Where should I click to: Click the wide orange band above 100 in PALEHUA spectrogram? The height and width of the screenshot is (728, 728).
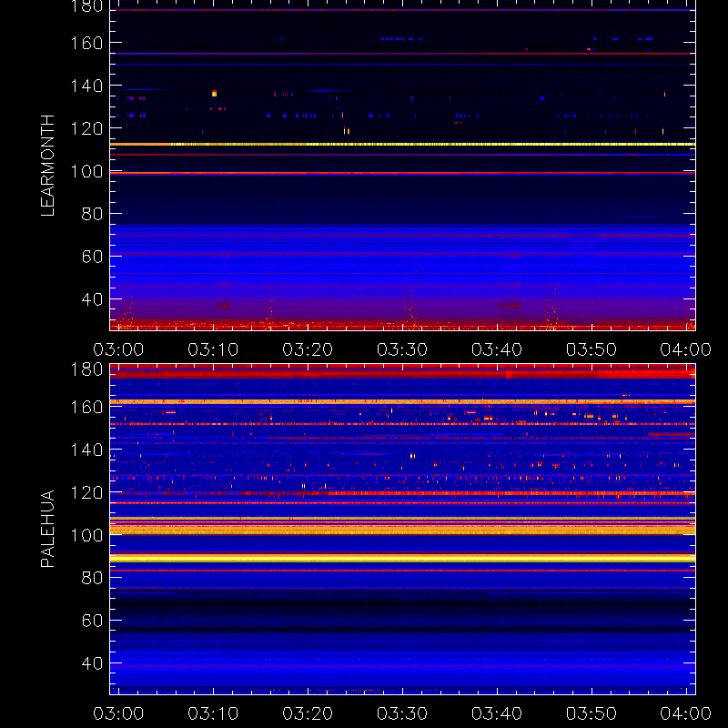click(x=402, y=529)
